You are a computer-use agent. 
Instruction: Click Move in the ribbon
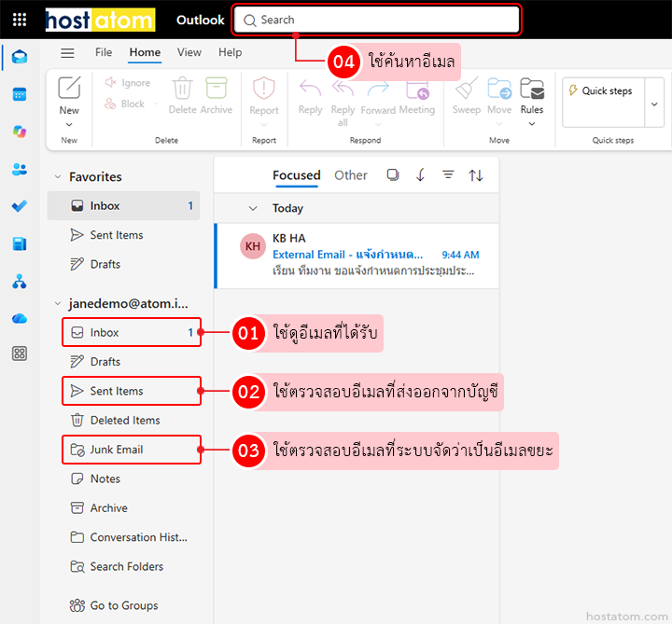499,96
